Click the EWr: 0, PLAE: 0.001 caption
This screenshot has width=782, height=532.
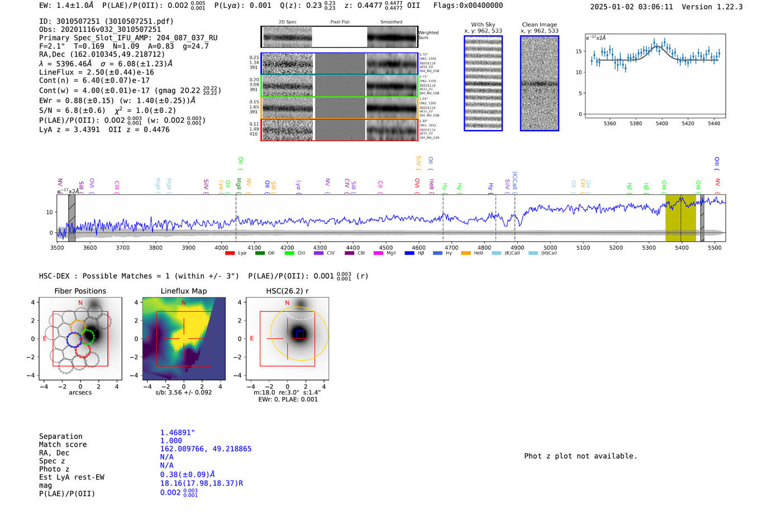point(288,399)
